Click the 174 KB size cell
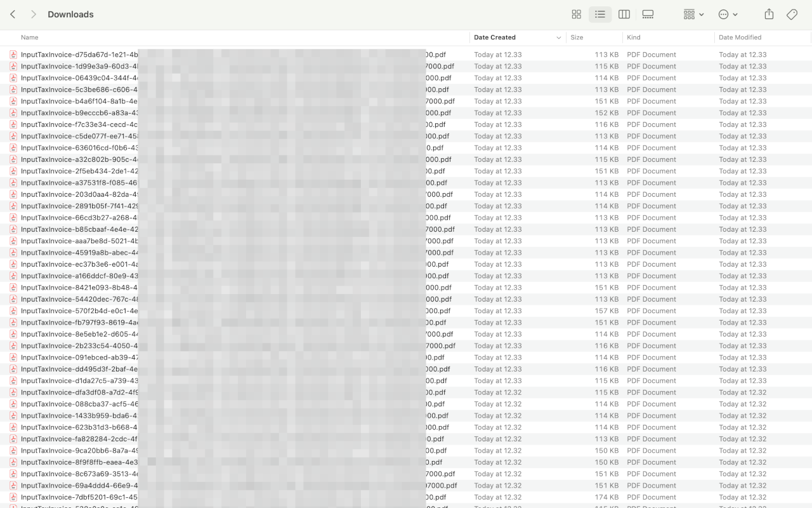Screen dimensions: 812x508 [606, 497]
